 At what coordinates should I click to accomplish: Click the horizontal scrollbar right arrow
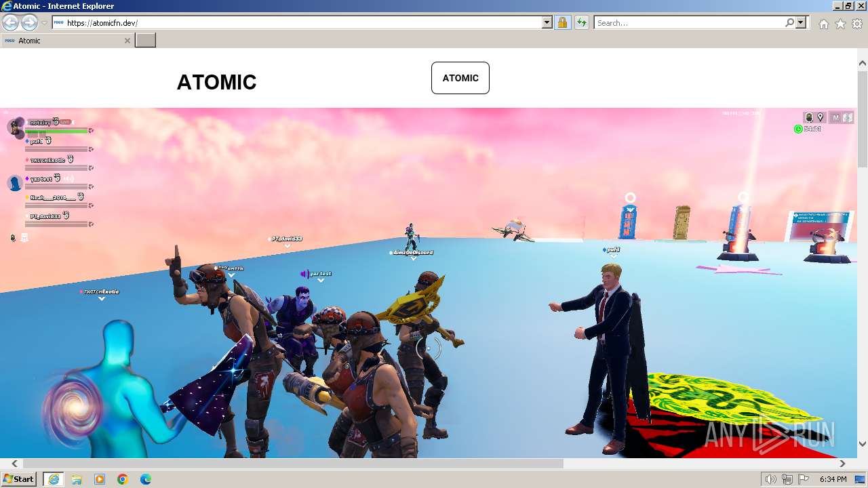[x=843, y=464]
